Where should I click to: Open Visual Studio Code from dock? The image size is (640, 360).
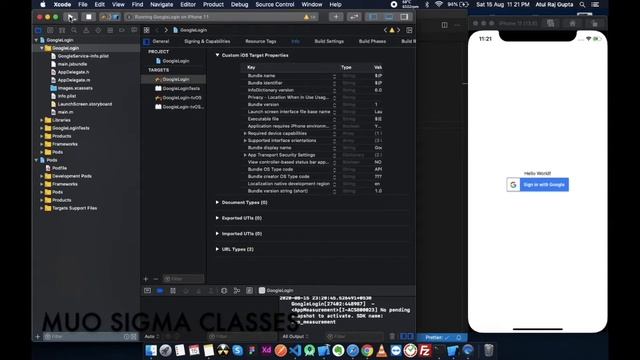(x=295, y=351)
